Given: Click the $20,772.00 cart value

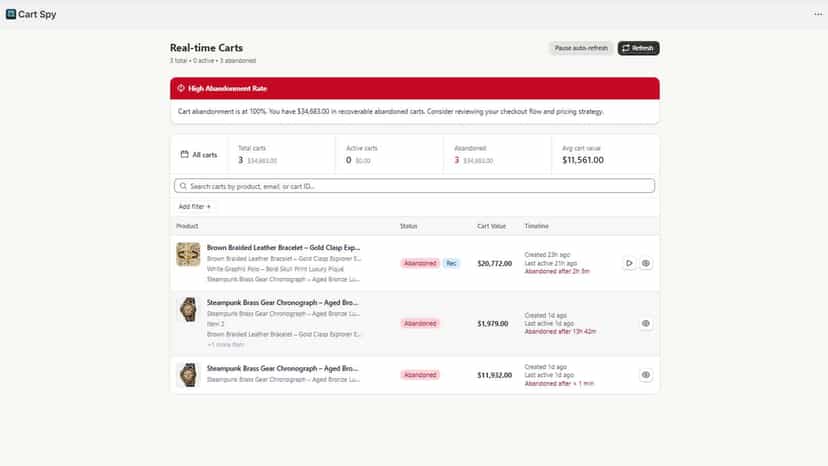Looking at the screenshot, I should click(494, 263).
